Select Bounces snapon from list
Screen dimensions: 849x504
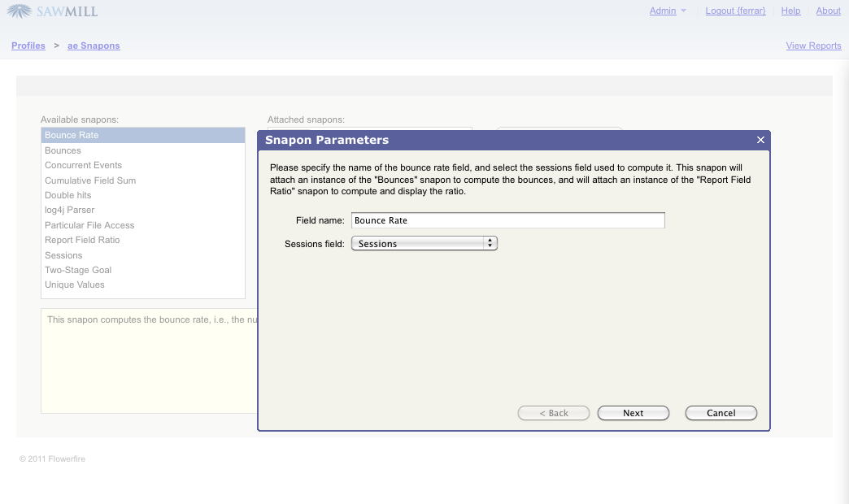coord(63,150)
